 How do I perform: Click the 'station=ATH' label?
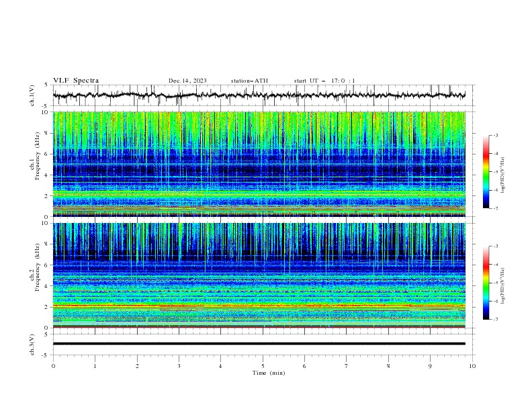point(249,81)
